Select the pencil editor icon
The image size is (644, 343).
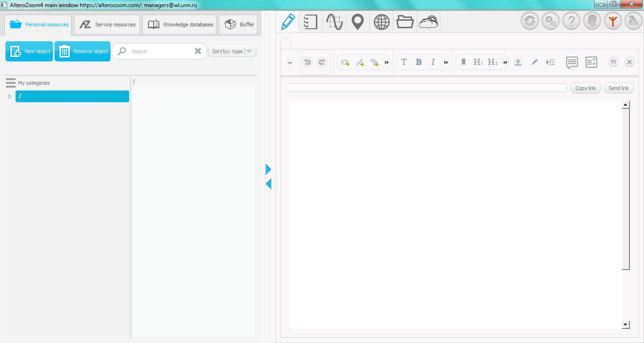coord(288,22)
